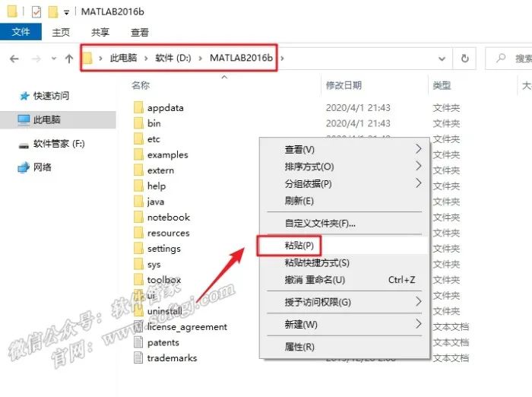The width and height of the screenshot is (532, 397).
Task: Select the extern folder icon
Action: [x=138, y=170]
